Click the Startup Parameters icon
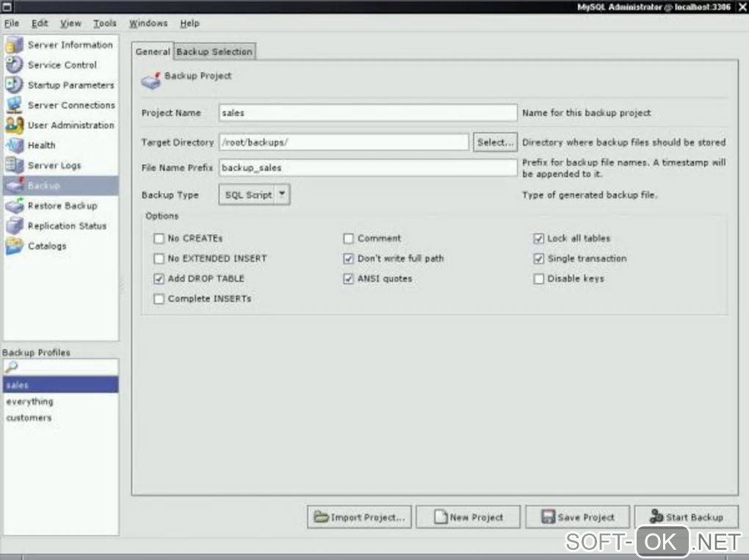 coord(15,84)
